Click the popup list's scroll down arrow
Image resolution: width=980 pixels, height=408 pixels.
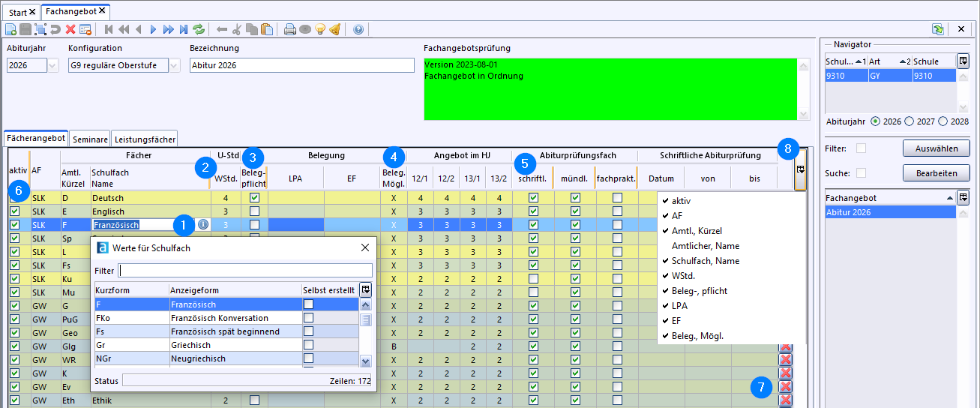(365, 361)
